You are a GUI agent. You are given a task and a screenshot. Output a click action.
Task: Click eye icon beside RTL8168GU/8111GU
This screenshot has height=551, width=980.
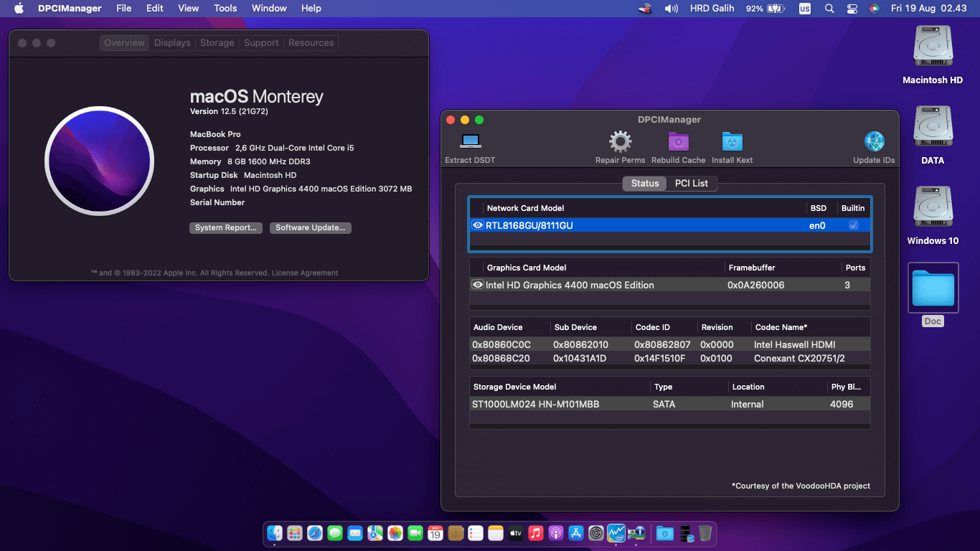pos(478,225)
